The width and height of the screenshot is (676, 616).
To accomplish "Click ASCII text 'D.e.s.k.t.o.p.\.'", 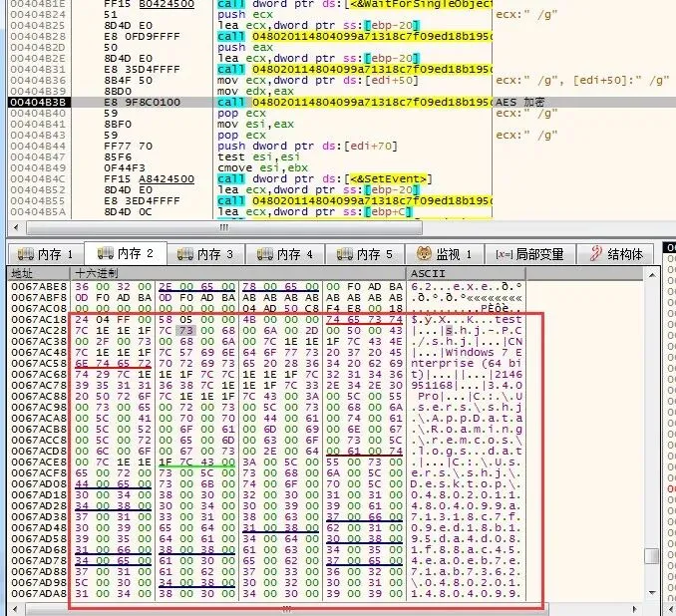I will tap(466, 483).
